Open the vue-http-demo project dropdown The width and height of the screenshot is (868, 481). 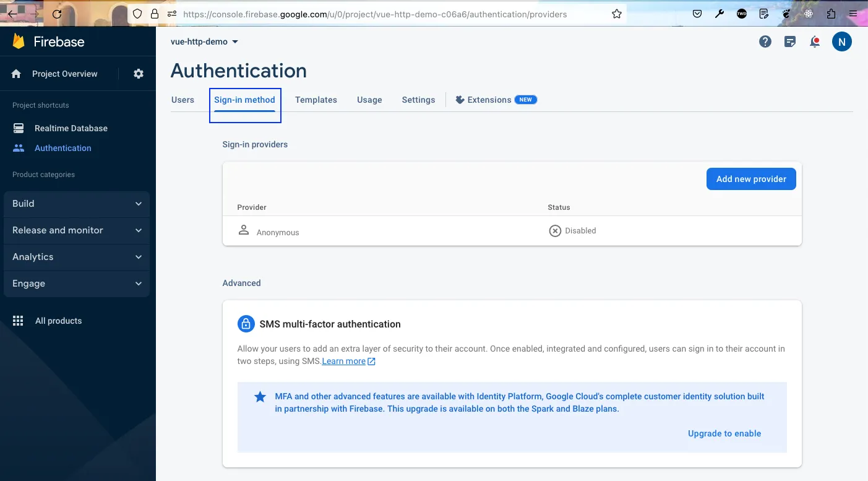(205, 41)
